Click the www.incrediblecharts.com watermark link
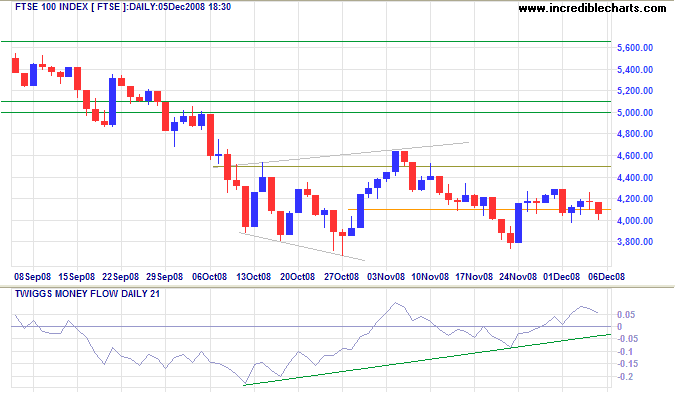 (592, 8)
